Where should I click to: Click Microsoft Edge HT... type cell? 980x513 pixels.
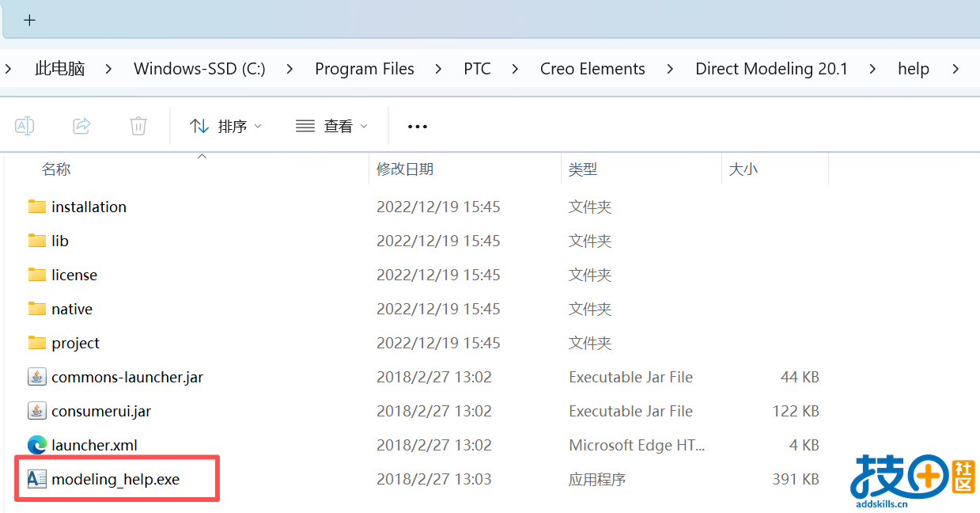[x=637, y=445]
